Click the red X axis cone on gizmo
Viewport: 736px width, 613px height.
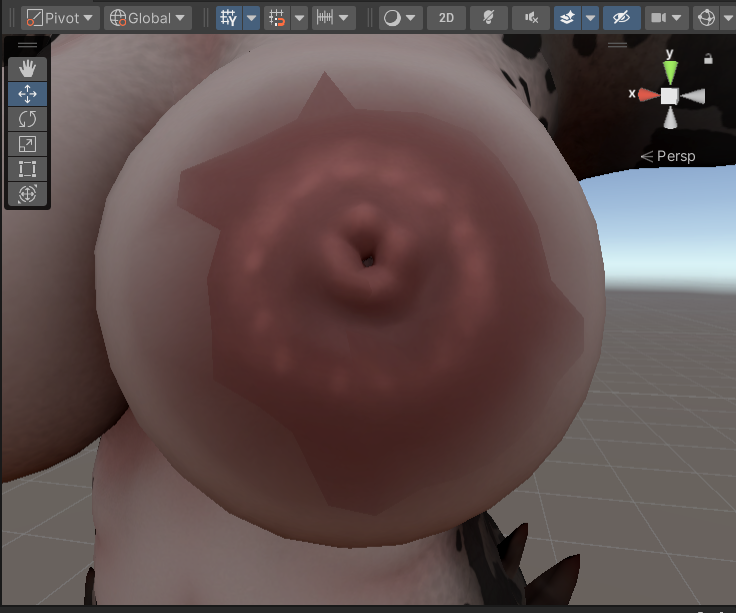(649, 95)
